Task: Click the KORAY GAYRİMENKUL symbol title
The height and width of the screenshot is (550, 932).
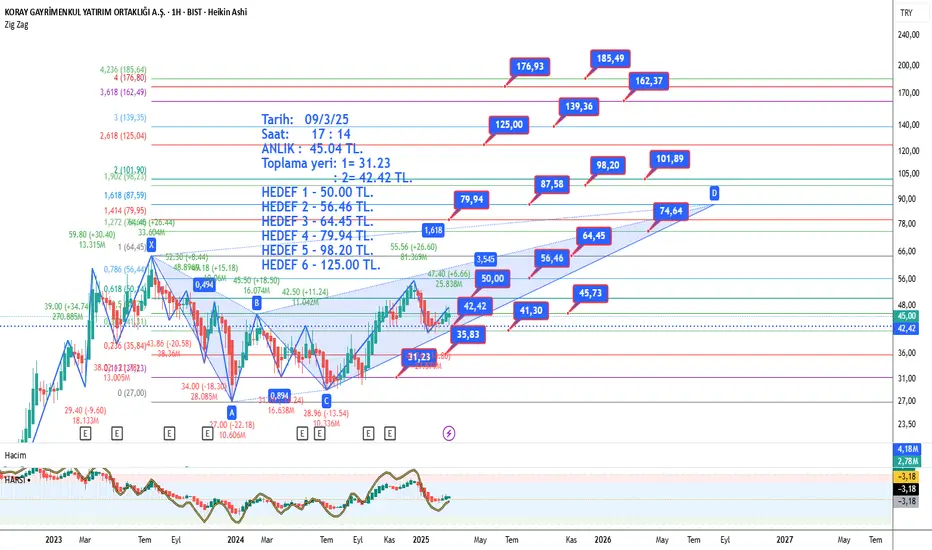Action: click(x=125, y=12)
